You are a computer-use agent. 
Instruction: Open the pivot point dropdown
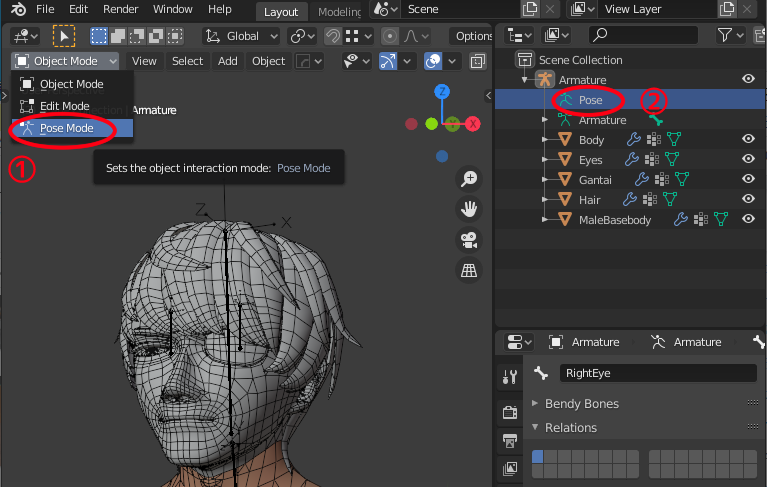pyautogui.click(x=302, y=36)
